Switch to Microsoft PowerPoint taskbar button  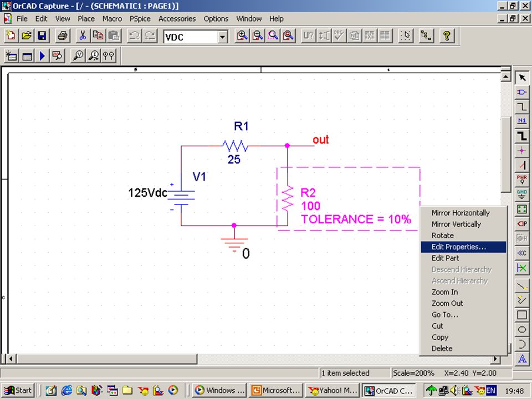pyautogui.click(x=276, y=391)
